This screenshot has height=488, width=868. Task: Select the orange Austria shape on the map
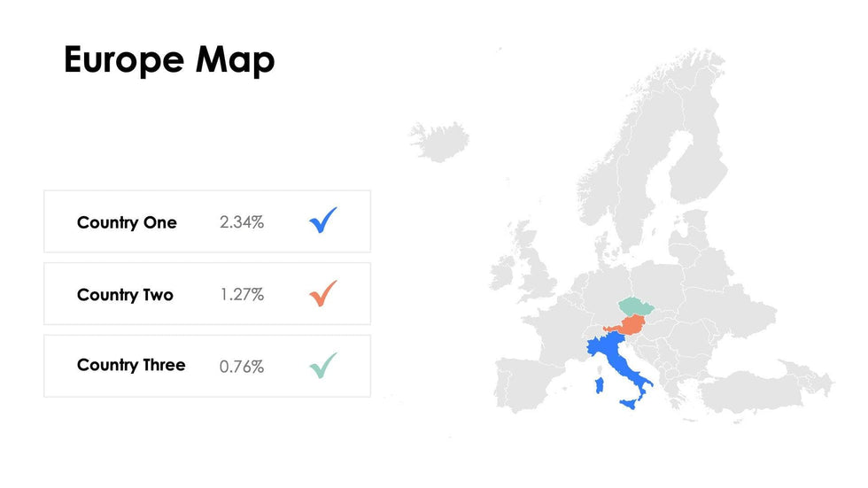pyautogui.click(x=633, y=325)
